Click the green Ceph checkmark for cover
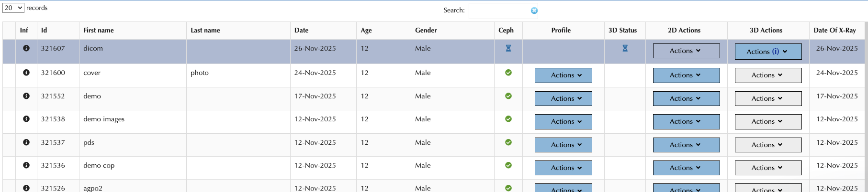 [508, 73]
